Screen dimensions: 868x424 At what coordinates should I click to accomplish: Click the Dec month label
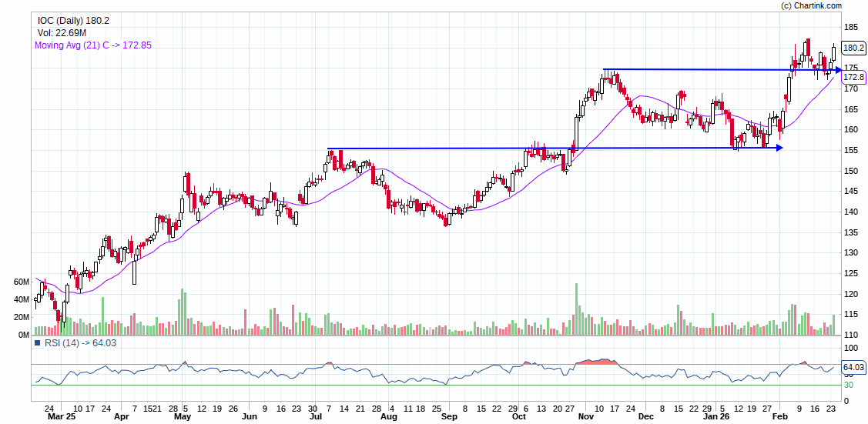click(x=646, y=417)
